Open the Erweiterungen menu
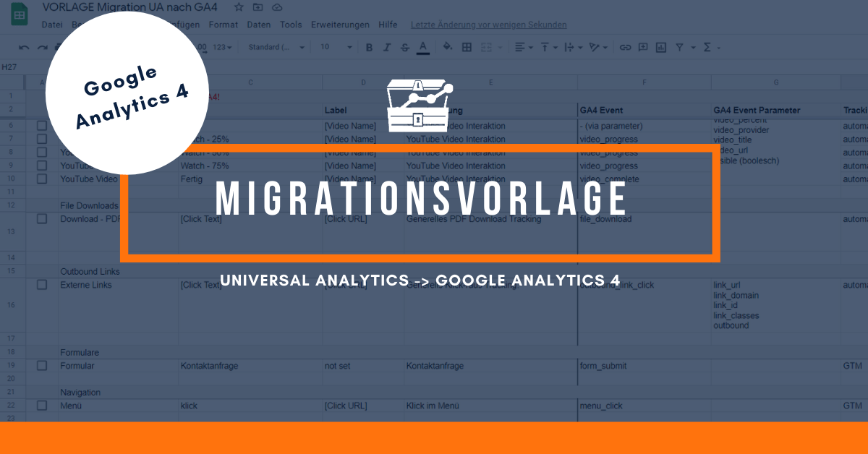Screen dimensions: 868x454 340,25
